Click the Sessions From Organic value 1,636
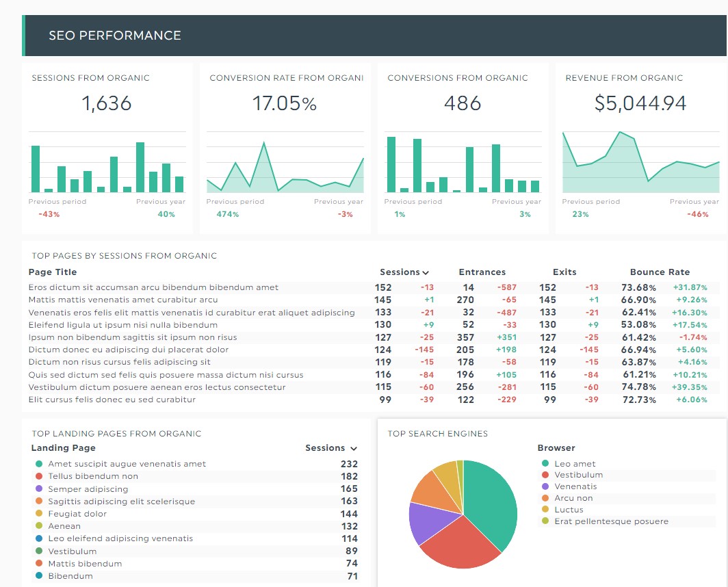The width and height of the screenshot is (728, 587). 107,103
